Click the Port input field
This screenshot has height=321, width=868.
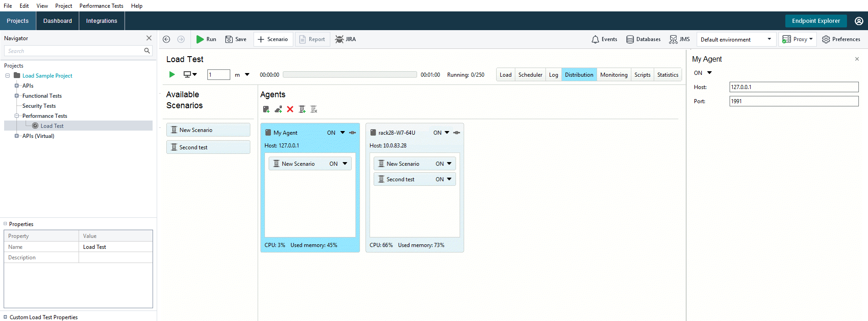(x=794, y=101)
